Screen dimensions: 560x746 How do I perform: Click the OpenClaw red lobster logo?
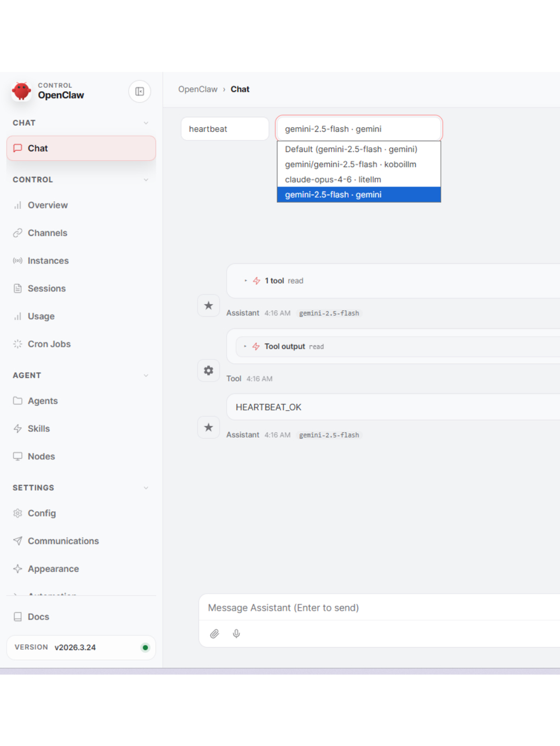22,91
